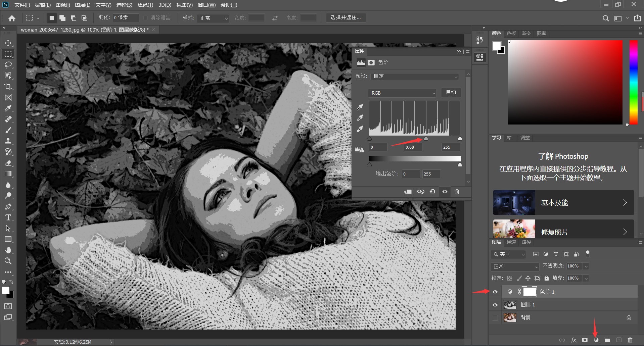The image size is (644, 346).
Task: Click the mask icon in Properties panel
Action: (371, 62)
